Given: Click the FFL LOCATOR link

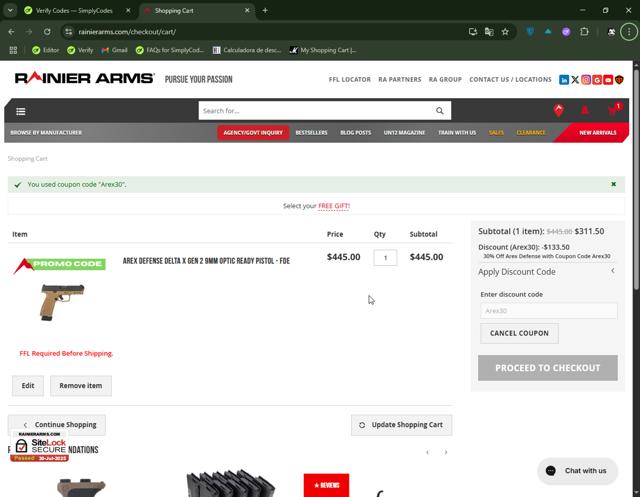Looking at the screenshot, I should point(350,80).
